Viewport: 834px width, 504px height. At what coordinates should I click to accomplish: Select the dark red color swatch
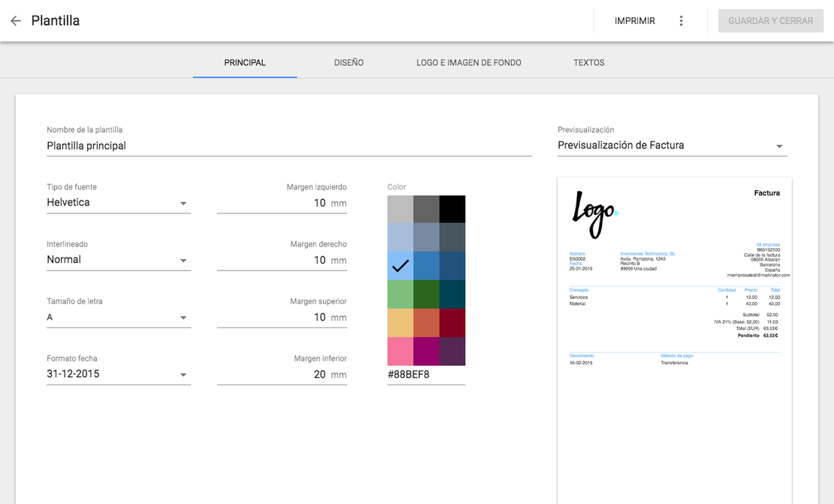click(x=452, y=323)
